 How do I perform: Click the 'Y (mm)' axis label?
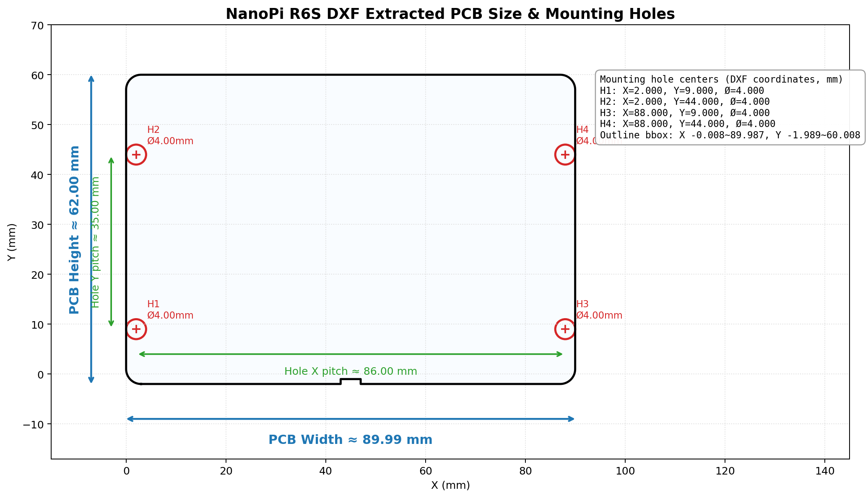click(x=12, y=242)
